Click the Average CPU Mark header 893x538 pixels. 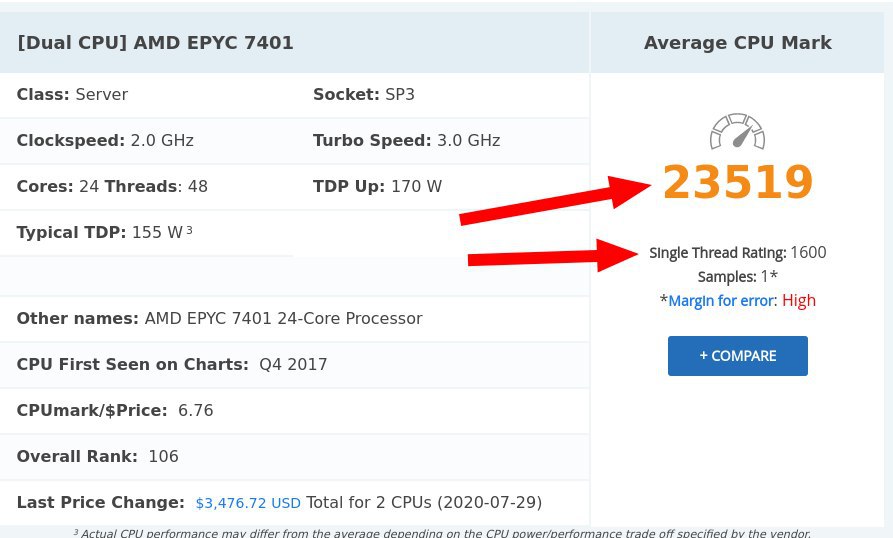tap(738, 43)
